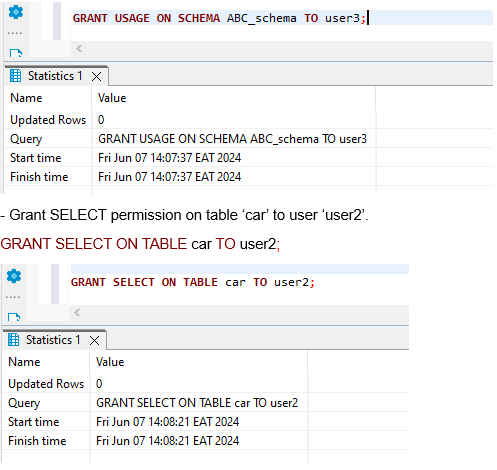
Task: Click the grid icon on upper Statistics 1 tab
Action: (15, 76)
